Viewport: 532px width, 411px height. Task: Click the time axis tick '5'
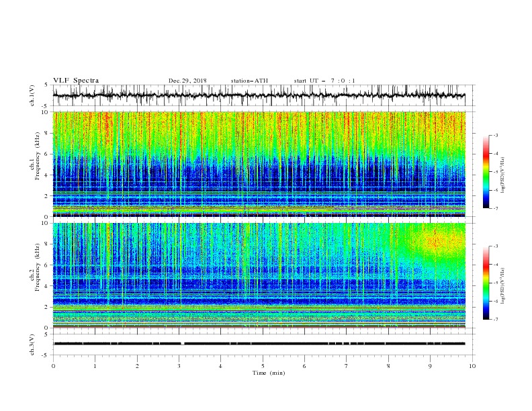263,366
